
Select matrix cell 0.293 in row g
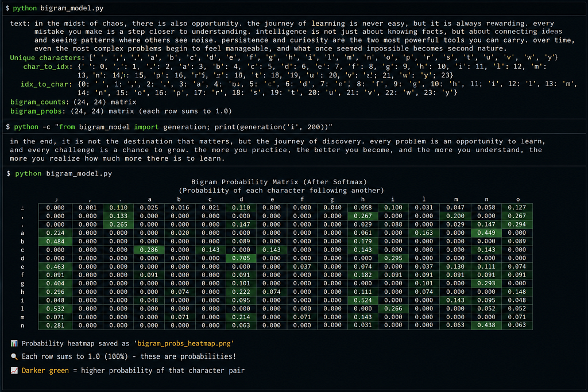[486, 284]
